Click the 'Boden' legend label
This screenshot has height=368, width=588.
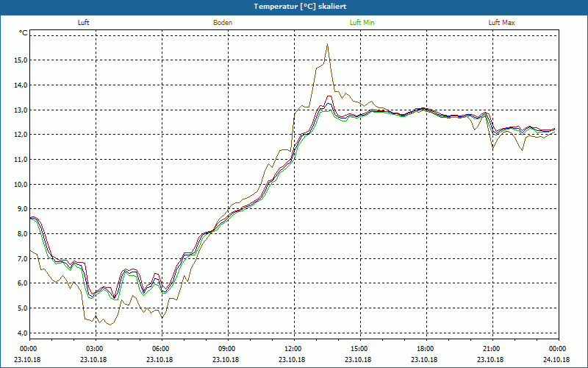[x=223, y=23]
